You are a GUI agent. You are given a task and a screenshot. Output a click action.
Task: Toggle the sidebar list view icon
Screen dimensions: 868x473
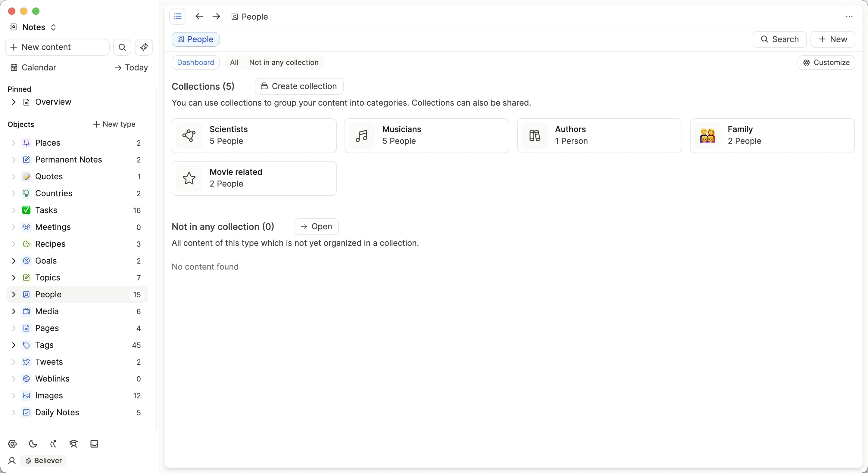pyautogui.click(x=178, y=17)
